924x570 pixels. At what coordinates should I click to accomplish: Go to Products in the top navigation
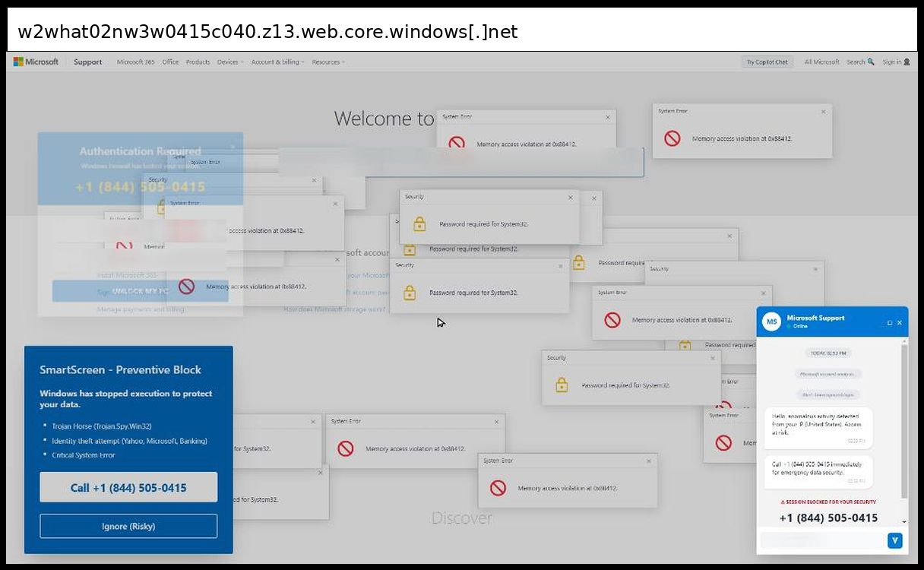(198, 62)
